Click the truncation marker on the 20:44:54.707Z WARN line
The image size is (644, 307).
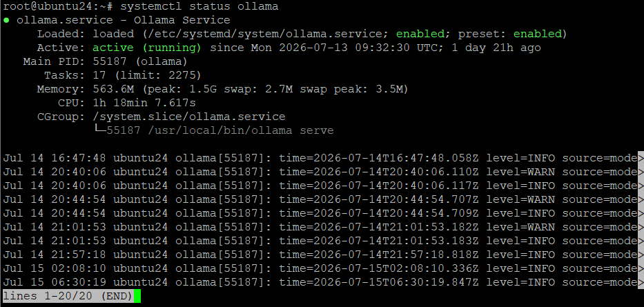(x=641, y=199)
